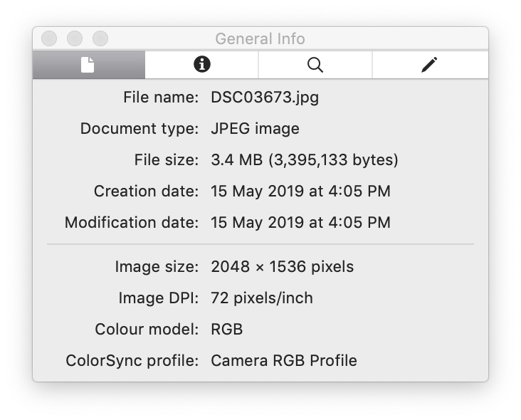Minimize the General Info window
Image resolution: width=521 pixels, height=420 pixels.
coord(75,38)
